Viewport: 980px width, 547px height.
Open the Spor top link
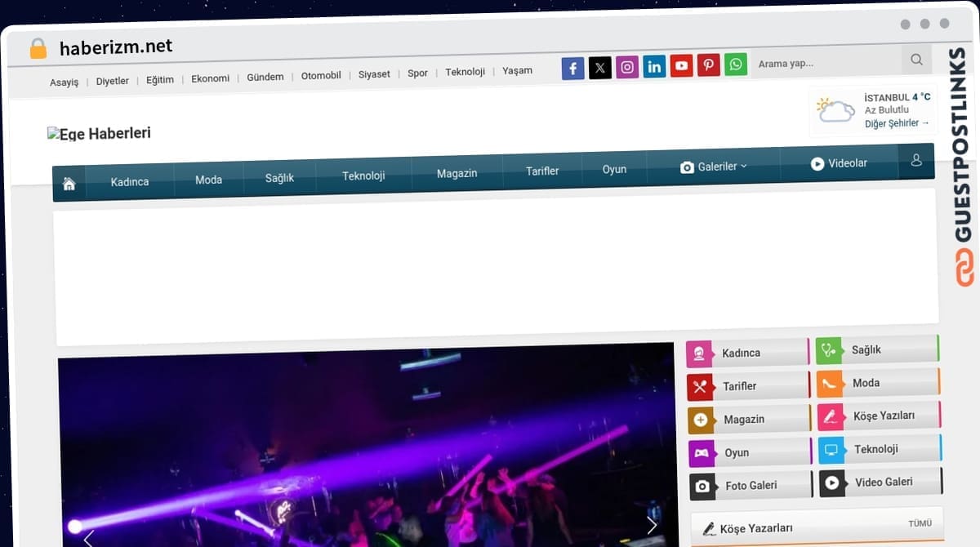(x=417, y=73)
